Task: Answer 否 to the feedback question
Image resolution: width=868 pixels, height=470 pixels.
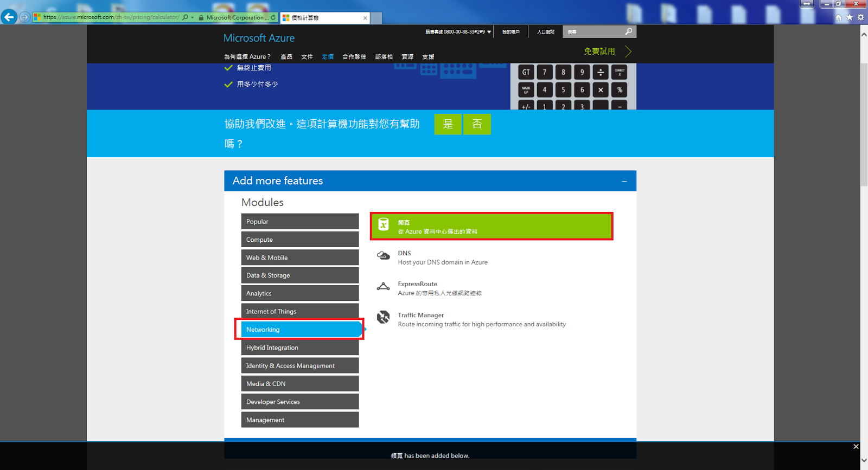Action: pyautogui.click(x=477, y=124)
